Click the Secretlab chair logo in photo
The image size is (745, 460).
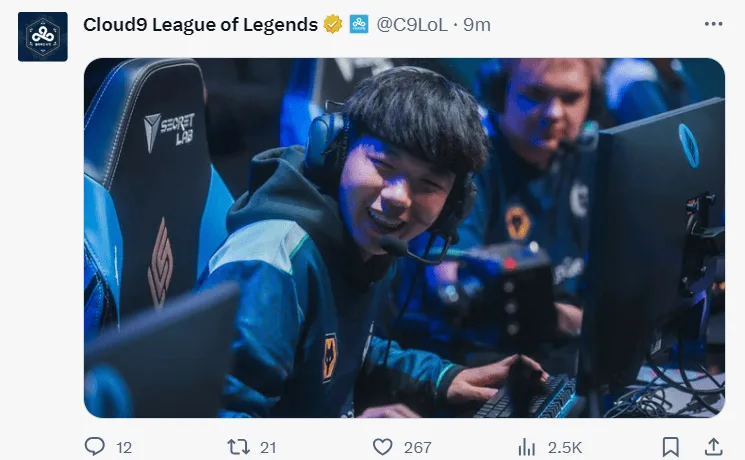170,130
